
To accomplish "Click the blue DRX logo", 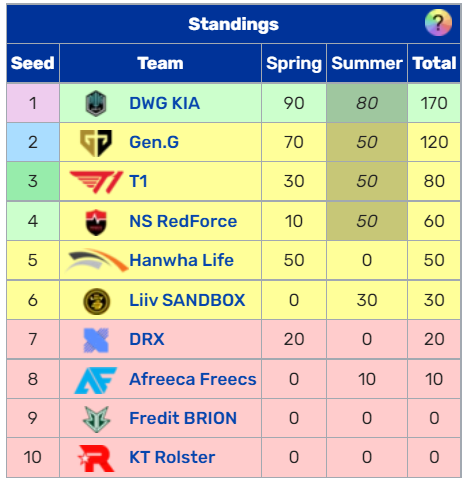I will pyautogui.click(x=96, y=340).
